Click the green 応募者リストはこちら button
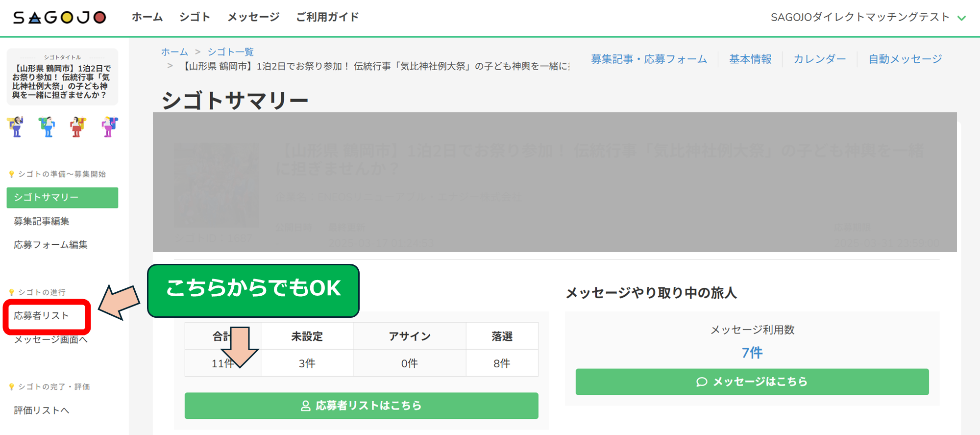 click(362, 406)
